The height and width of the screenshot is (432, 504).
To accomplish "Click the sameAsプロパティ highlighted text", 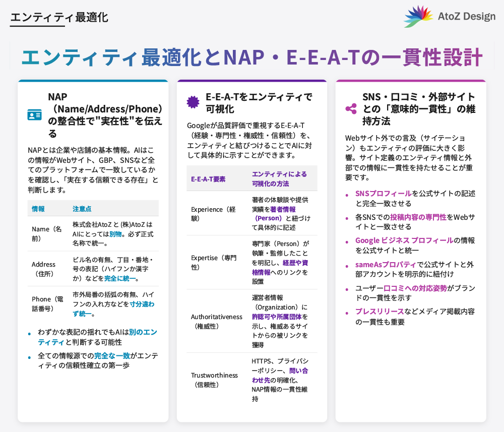I will point(386,264).
